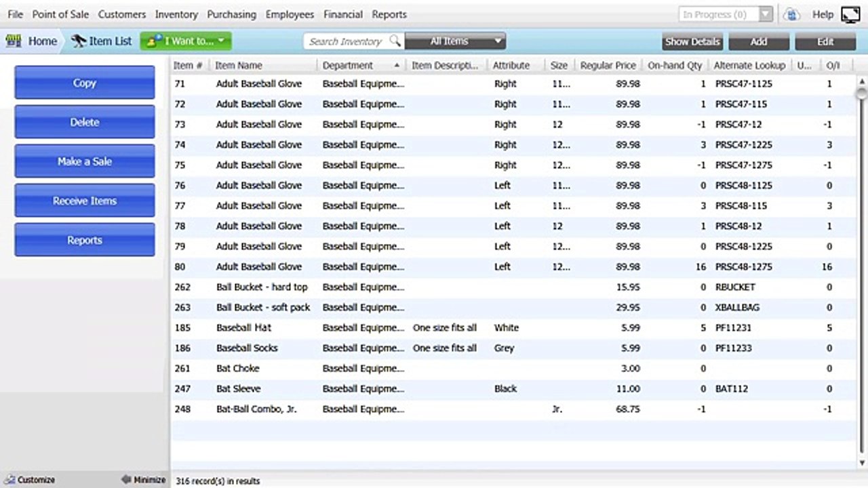Click the Show Details button

pyautogui.click(x=692, y=41)
